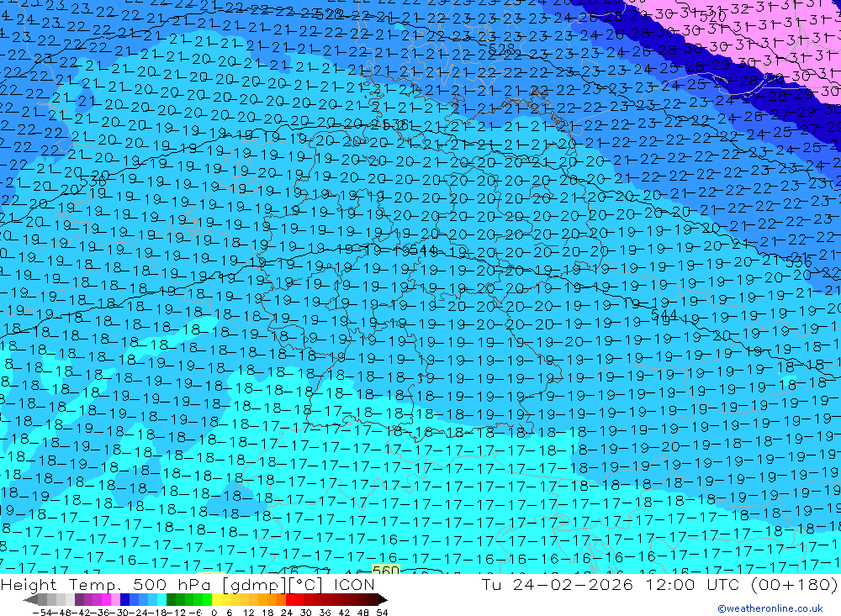Click the right arrow end of legend
Image resolution: width=841 pixels, height=616 pixels.
click(x=383, y=599)
